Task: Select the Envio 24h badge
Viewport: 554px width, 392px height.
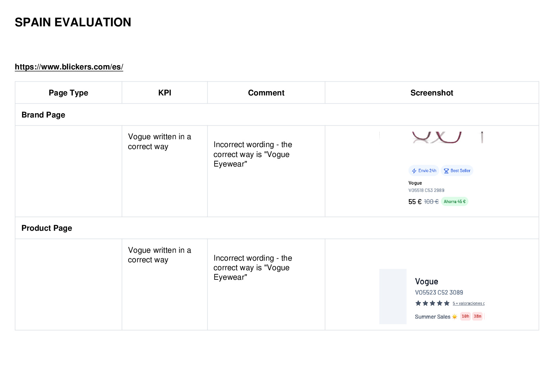Action: (424, 170)
